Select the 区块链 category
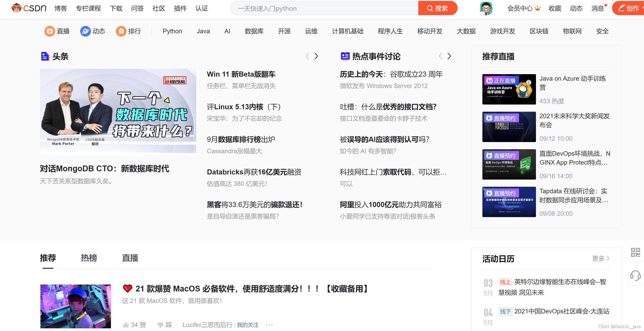Screen dimensions: 644x331 [539, 31]
